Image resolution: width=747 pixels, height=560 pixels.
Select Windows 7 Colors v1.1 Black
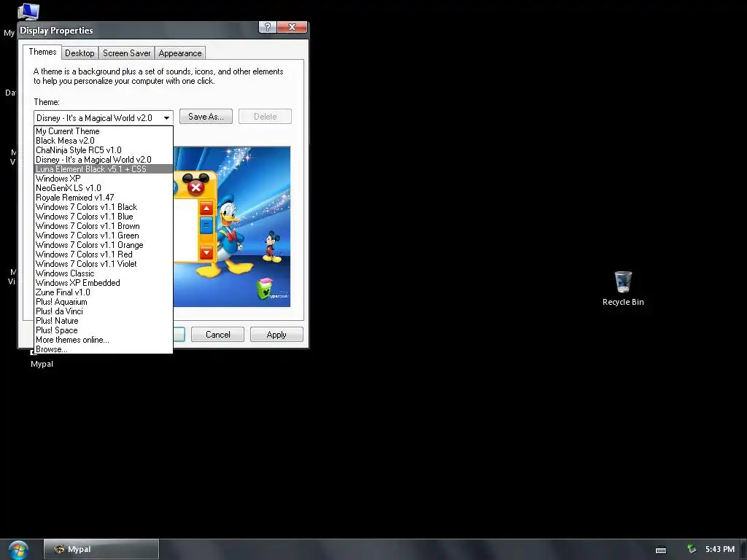[104, 207]
